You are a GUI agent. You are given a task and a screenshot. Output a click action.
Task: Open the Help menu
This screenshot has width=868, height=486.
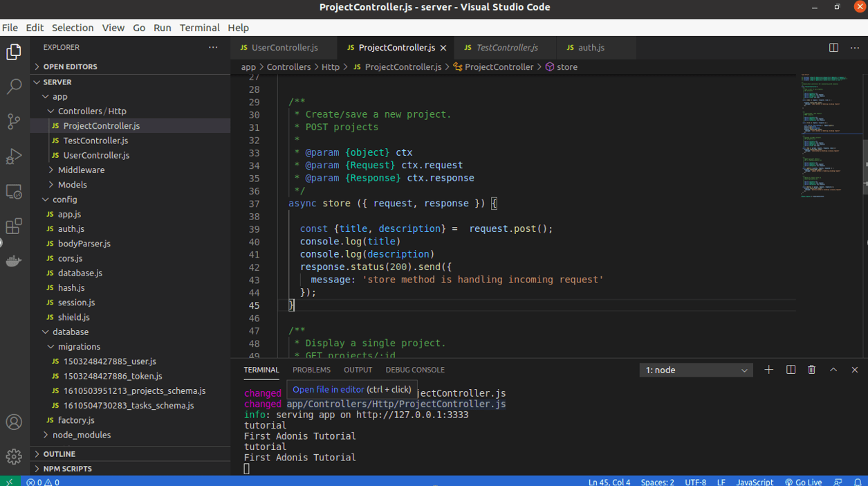(238, 28)
